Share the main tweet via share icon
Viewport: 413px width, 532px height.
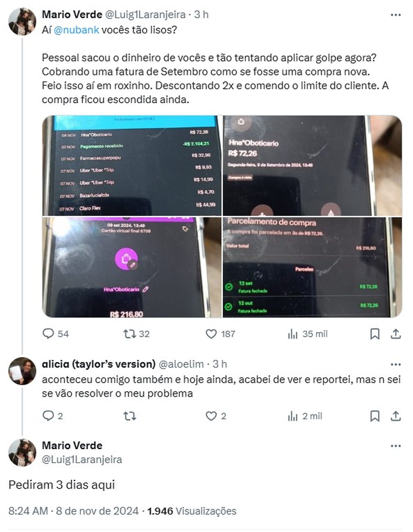click(396, 334)
